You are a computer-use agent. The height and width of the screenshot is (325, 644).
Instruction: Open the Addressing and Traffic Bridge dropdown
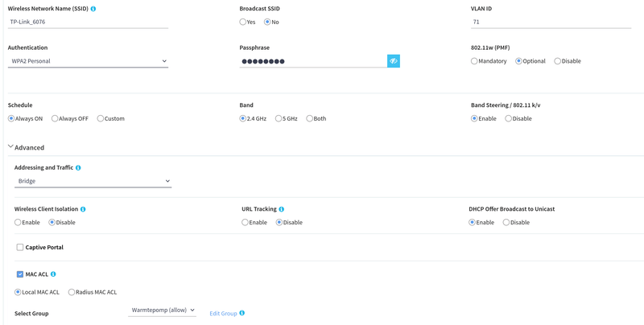93,181
